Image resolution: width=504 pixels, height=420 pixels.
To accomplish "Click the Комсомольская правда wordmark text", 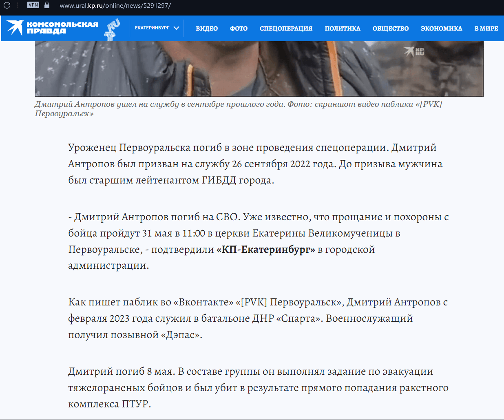I will (x=62, y=28).
